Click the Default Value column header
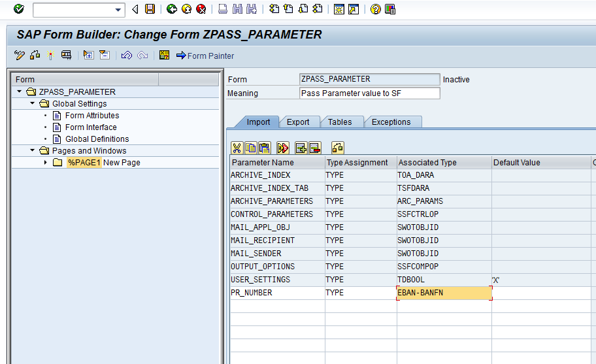Viewport: 596px width, 364px height. 541,163
